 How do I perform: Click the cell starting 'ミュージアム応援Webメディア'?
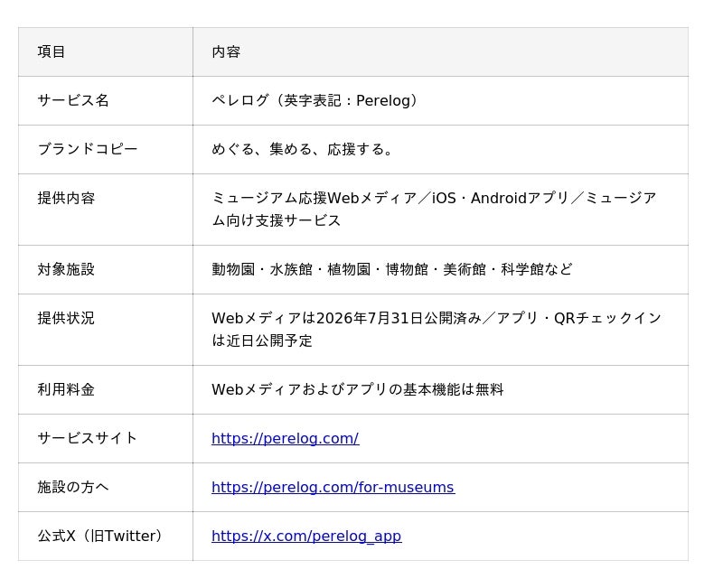[440, 210]
